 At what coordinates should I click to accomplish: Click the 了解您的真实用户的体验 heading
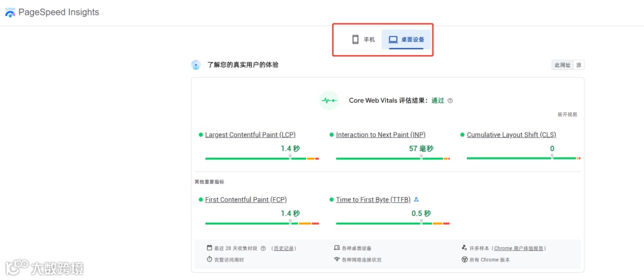coord(243,65)
